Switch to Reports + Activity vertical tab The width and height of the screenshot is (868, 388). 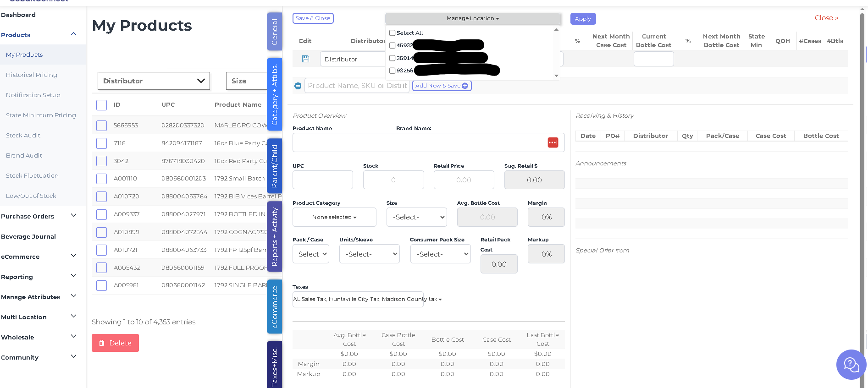274,236
